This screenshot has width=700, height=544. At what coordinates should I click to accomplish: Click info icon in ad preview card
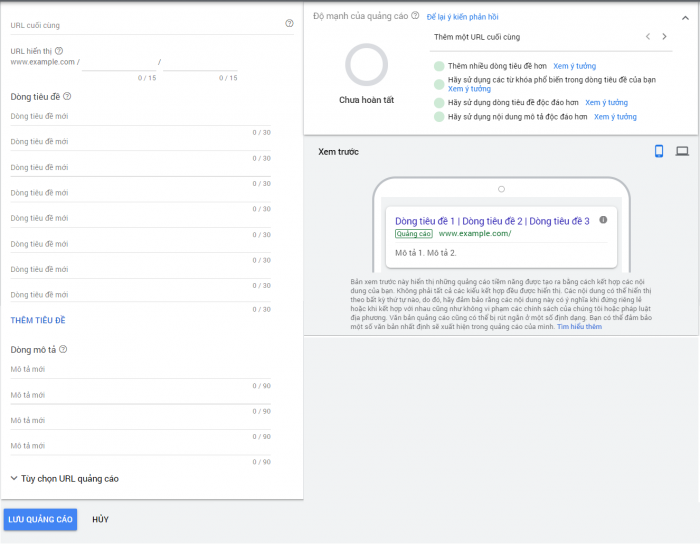click(x=603, y=220)
